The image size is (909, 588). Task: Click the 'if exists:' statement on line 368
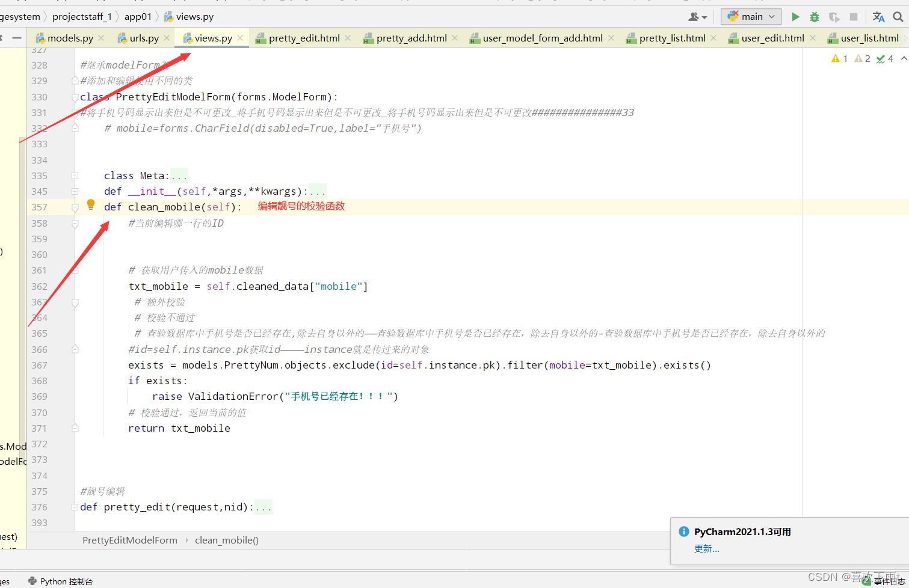158,381
